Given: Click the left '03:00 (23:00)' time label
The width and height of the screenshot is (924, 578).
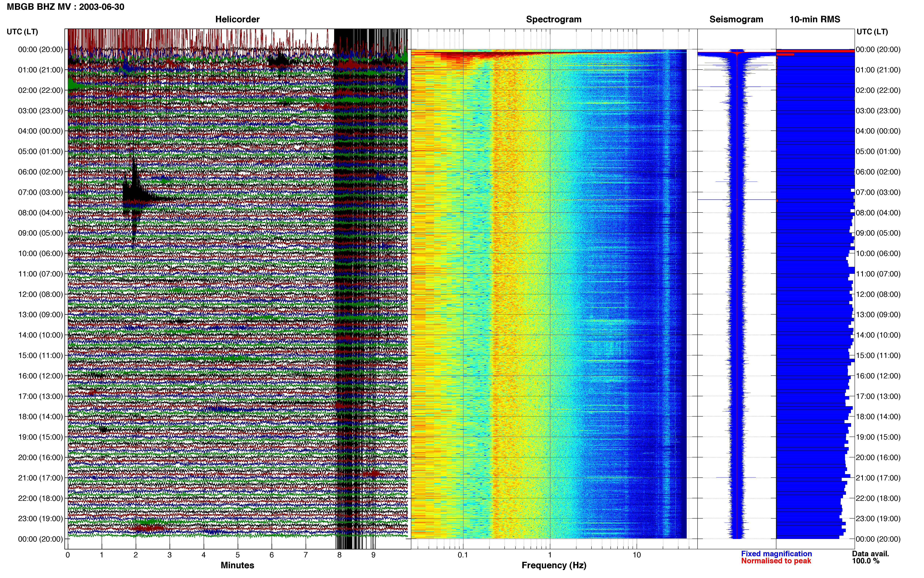Looking at the screenshot, I should pyautogui.click(x=41, y=111).
